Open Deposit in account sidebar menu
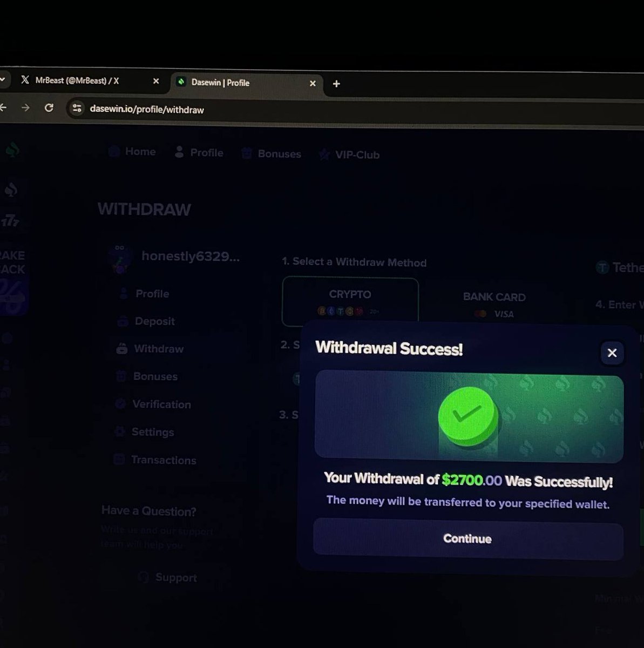Screen dimensions: 644x648 [x=155, y=321]
